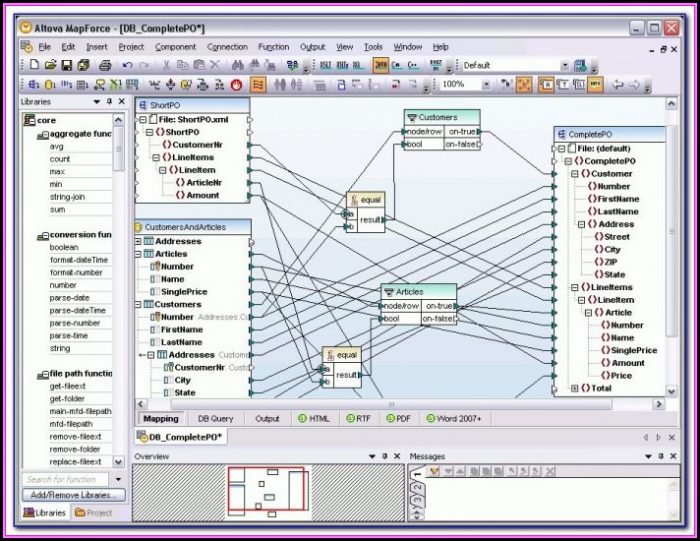Toggle Show Types toolbar button
This screenshot has height=541, width=700.
(562, 84)
